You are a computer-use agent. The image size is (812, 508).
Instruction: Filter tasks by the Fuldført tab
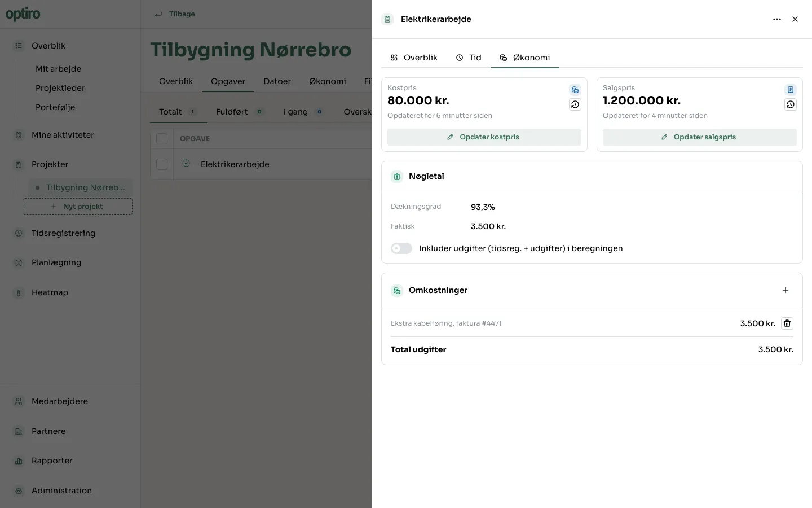click(241, 112)
